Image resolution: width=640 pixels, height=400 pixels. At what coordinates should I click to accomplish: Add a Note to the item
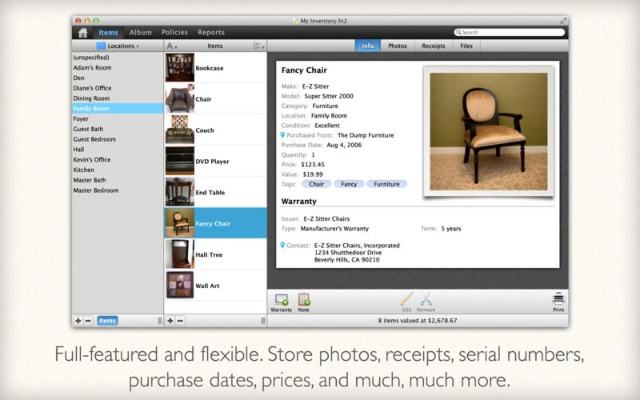click(304, 301)
